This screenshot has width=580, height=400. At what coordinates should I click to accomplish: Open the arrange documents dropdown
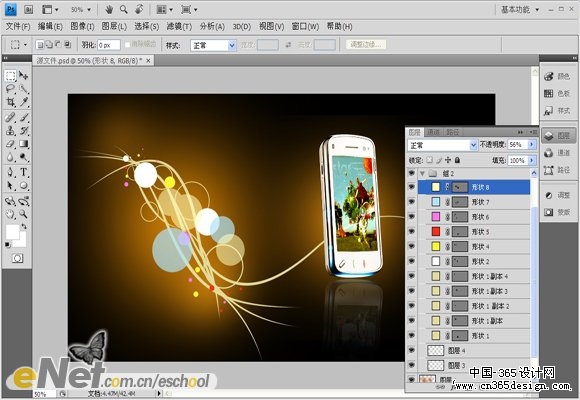[164, 10]
